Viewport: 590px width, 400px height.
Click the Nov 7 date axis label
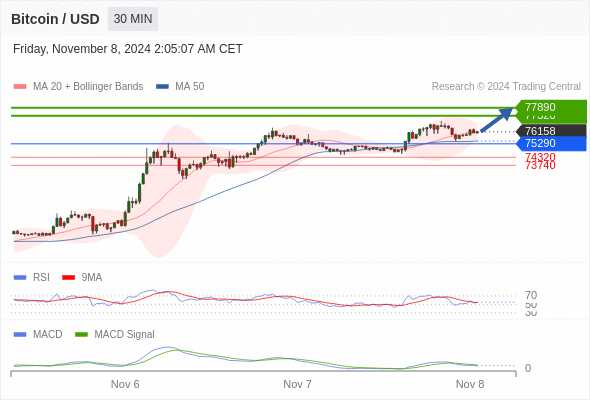coord(297,384)
